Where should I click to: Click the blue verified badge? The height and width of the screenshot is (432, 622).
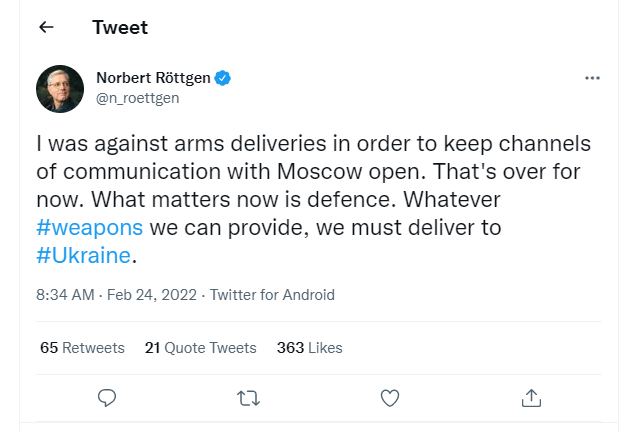pos(226,78)
